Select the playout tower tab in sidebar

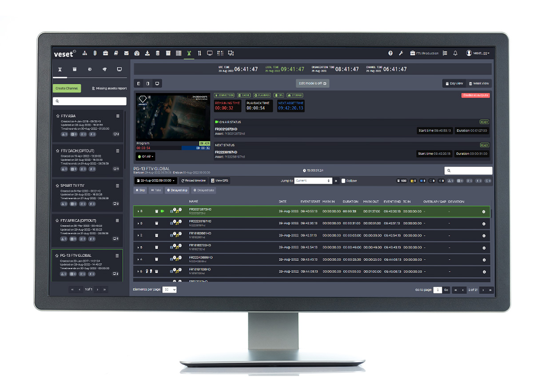[x=60, y=69]
